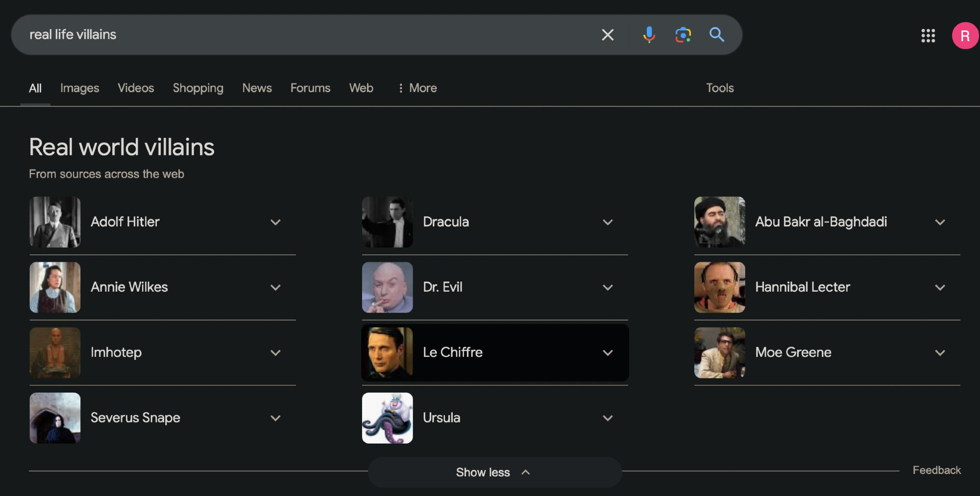The width and height of the screenshot is (980, 496).
Task: Expand the Adolf Hitler entry chevron
Action: coord(275,223)
